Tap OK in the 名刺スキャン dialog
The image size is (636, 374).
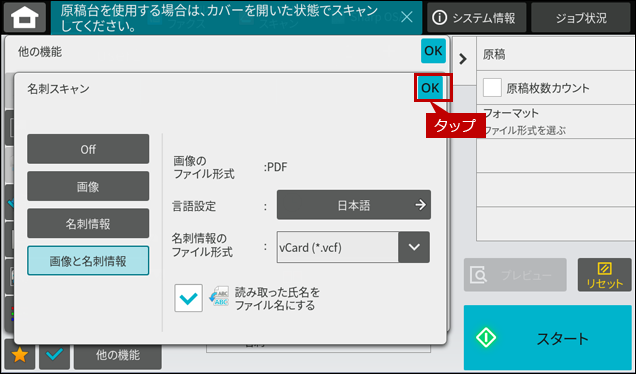(430, 88)
